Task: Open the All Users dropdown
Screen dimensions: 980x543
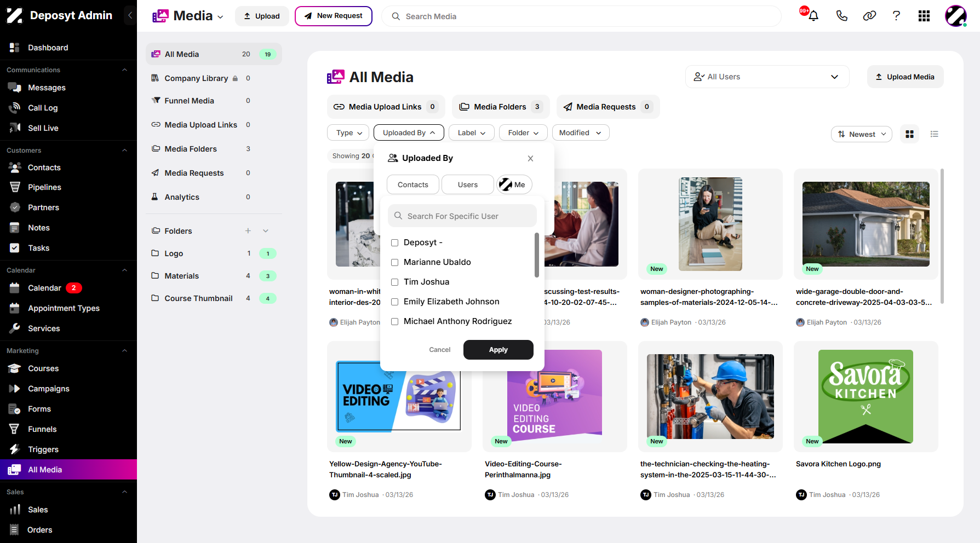Action: (767, 77)
